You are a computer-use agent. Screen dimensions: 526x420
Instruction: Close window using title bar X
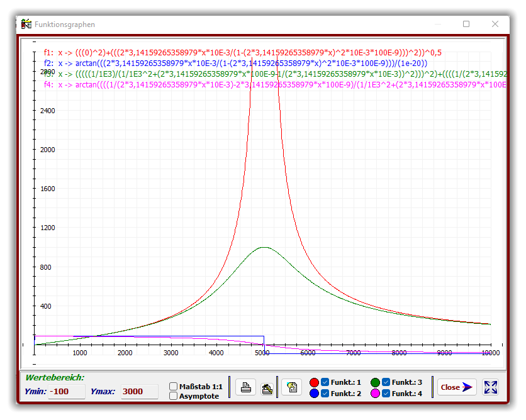(495, 24)
